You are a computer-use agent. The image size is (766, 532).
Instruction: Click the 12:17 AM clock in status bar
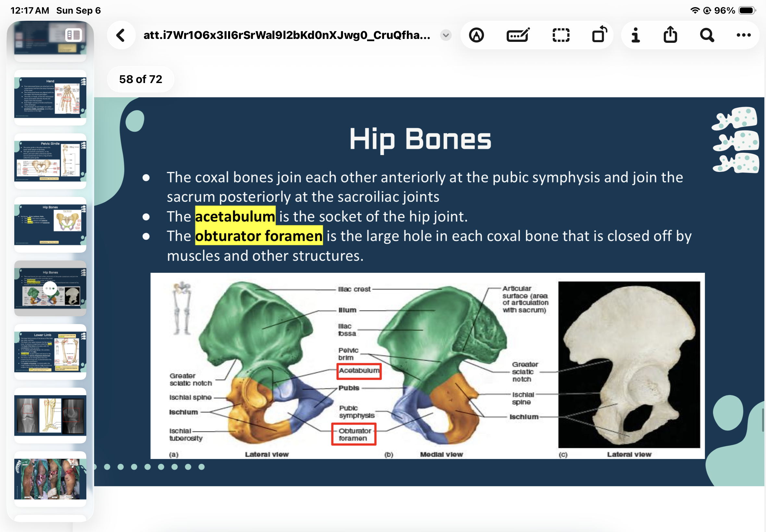pos(30,10)
